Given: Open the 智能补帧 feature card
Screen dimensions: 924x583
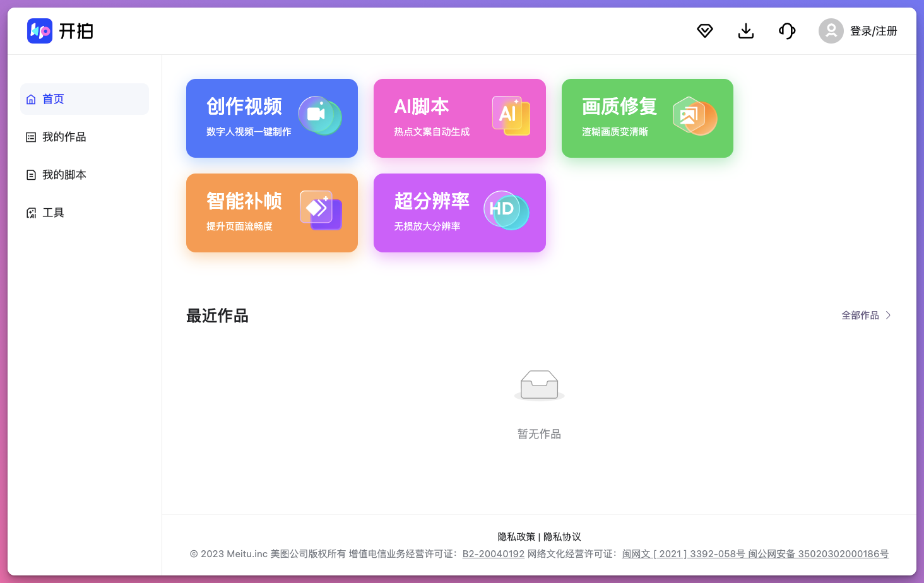Looking at the screenshot, I should pyautogui.click(x=271, y=213).
